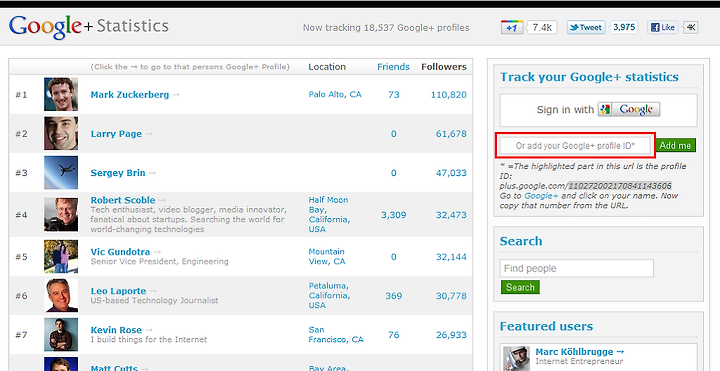Open Sergey Brin's statistics page
The height and width of the screenshot is (371, 720).
pyautogui.click(x=118, y=173)
